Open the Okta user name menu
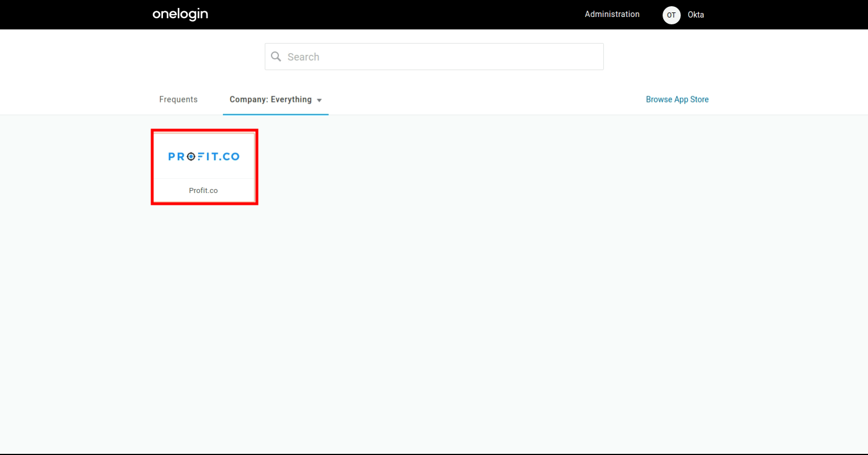 coord(695,15)
